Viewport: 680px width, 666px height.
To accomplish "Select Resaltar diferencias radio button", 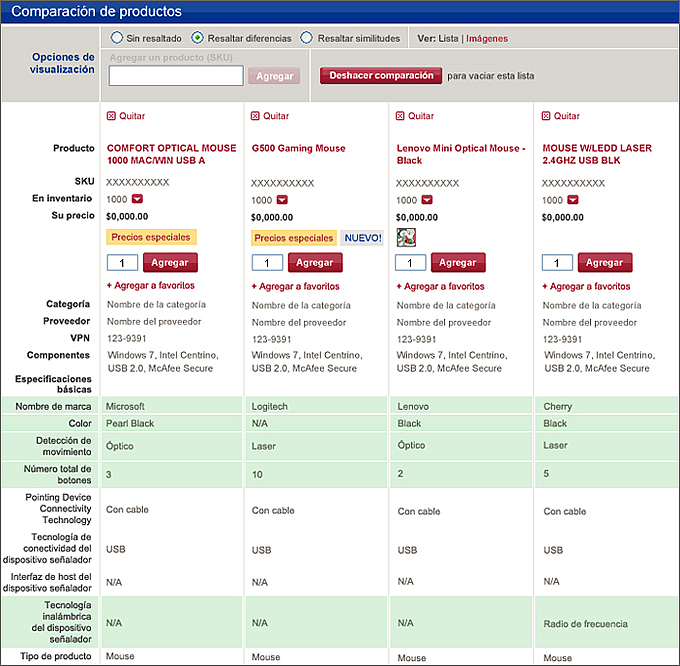I will pos(198,38).
